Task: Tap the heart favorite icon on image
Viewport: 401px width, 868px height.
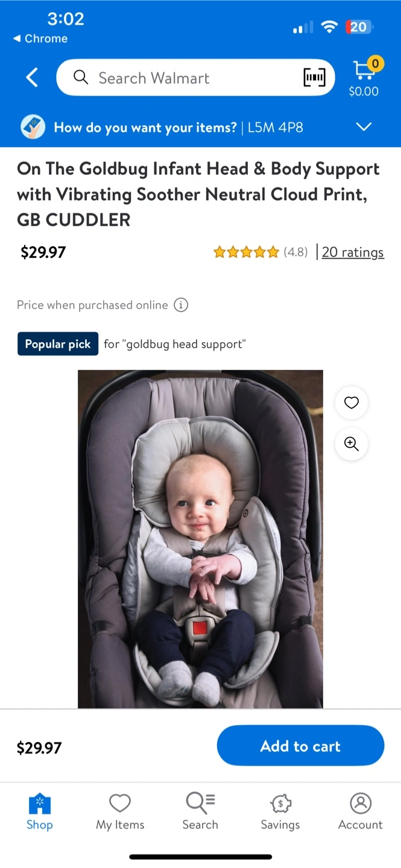Action: coord(352,403)
